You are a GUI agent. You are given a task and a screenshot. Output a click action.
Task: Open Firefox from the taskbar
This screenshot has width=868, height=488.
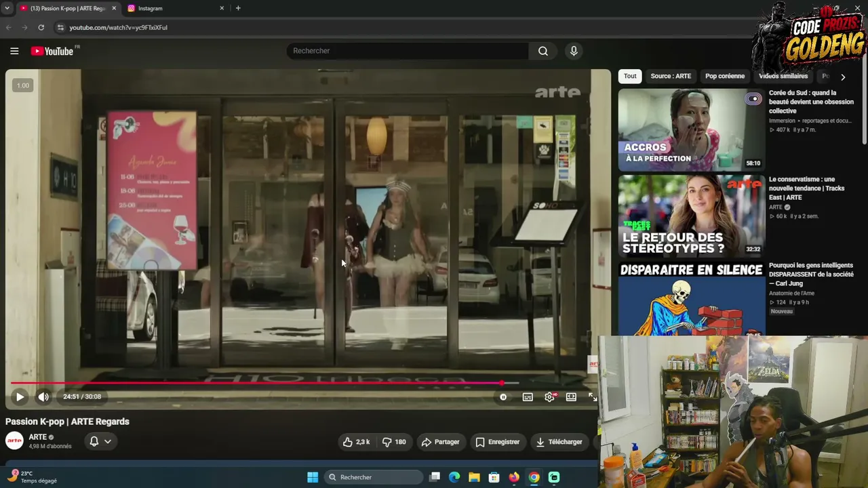514,477
